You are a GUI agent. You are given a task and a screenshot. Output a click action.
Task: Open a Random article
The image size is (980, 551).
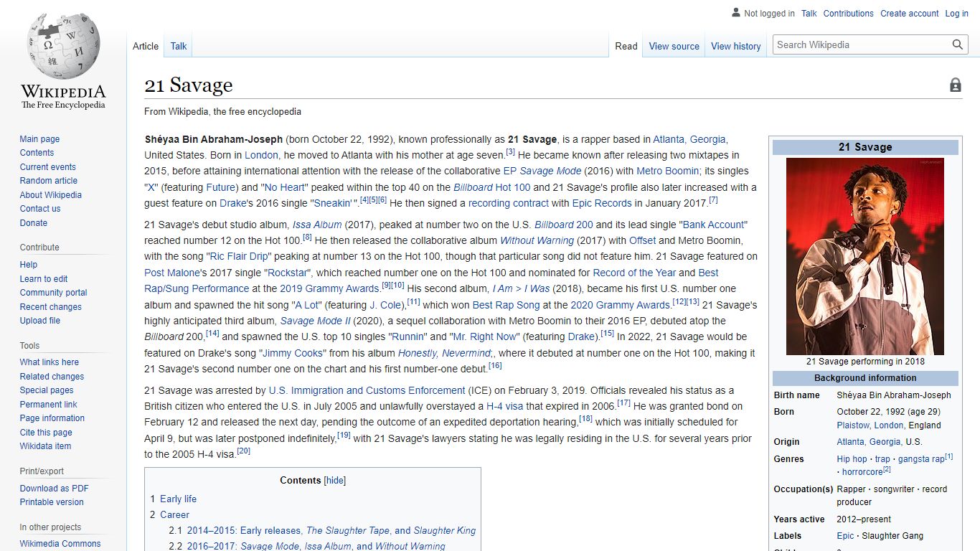pyautogui.click(x=48, y=181)
